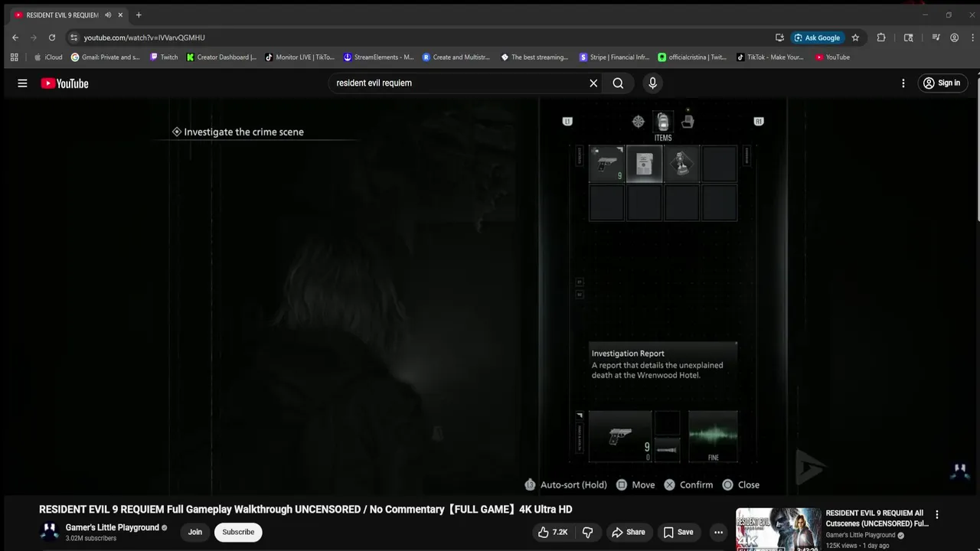The width and height of the screenshot is (980, 551).
Task: Open options menu for recommended All Cutscenes video
Action: (936, 515)
